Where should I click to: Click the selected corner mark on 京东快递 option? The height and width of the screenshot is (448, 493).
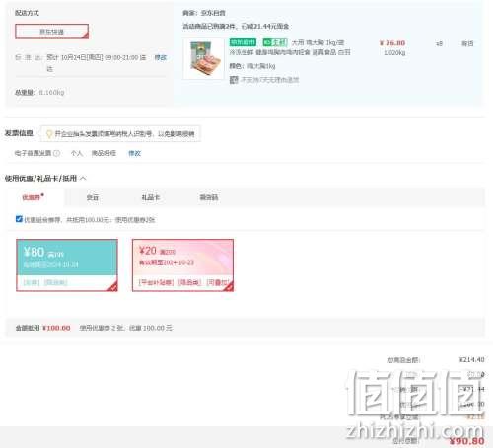(85, 36)
